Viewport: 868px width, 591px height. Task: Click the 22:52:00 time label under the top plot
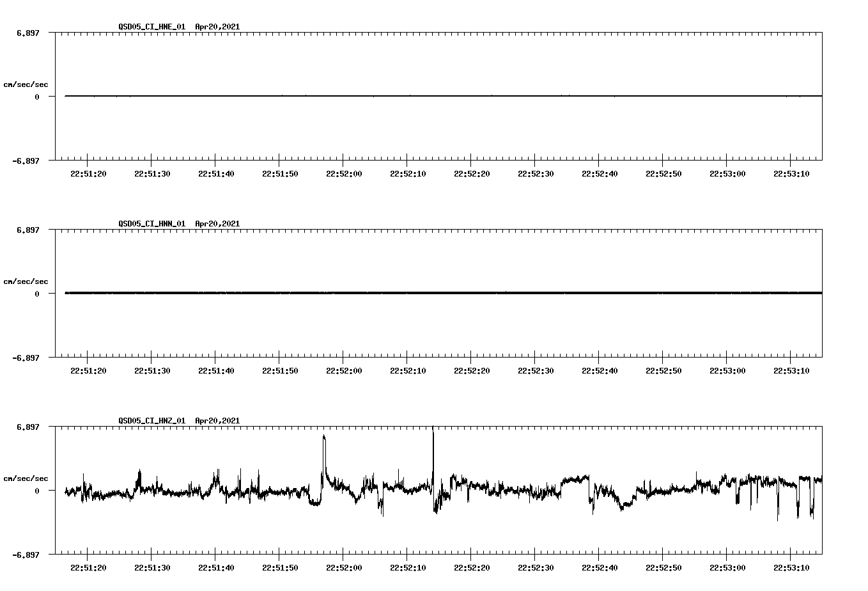pos(345,173)
